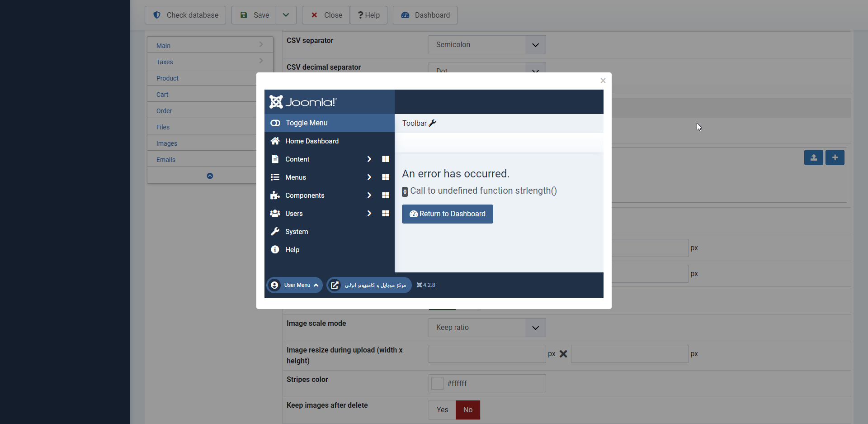
Task: Click the red X Close icon
Action: 314,15
